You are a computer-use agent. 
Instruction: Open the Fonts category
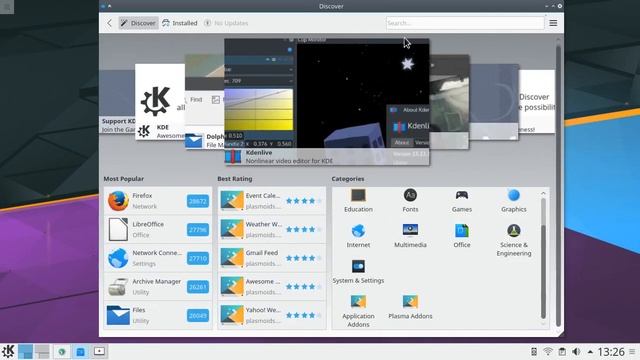410,201
